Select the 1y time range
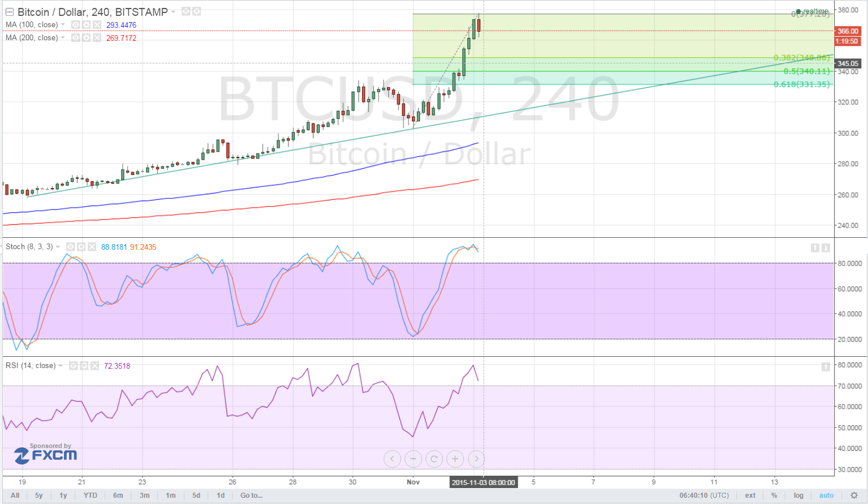 (x=63, y=496)
